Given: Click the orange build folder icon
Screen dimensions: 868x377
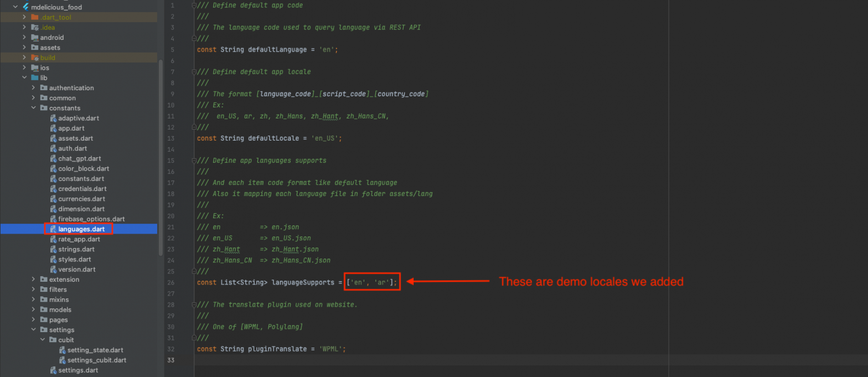Looking at the screenshot, I should (34, 58).
